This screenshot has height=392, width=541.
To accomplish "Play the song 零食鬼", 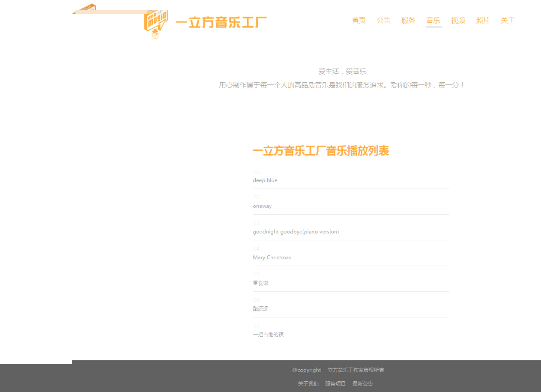I will coord(260,283).
